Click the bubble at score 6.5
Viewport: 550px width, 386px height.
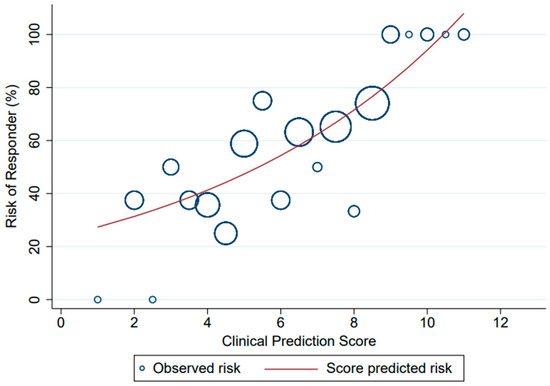[x=299, y=132]
